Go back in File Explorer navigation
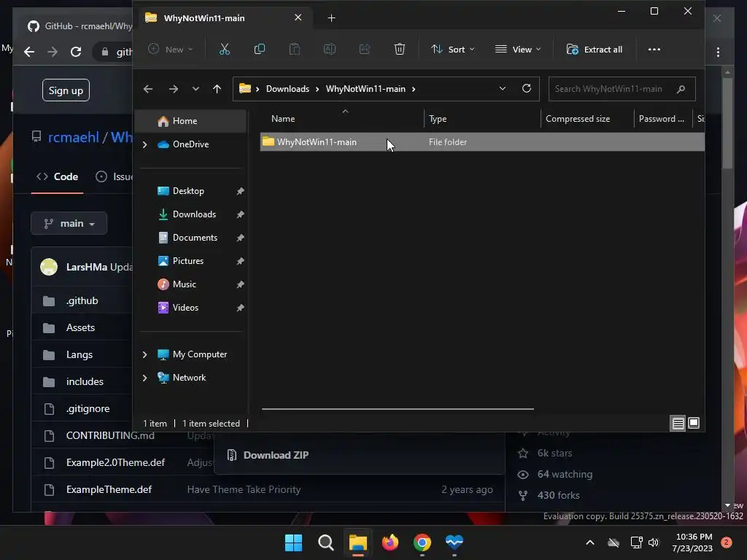Screen dimensions: 747x560 click(148, 89)
